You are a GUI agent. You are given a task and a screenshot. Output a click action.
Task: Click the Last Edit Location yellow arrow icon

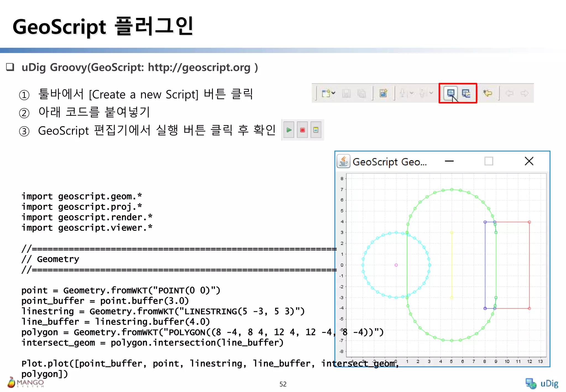pyautogui.click(x=488, y=93)
